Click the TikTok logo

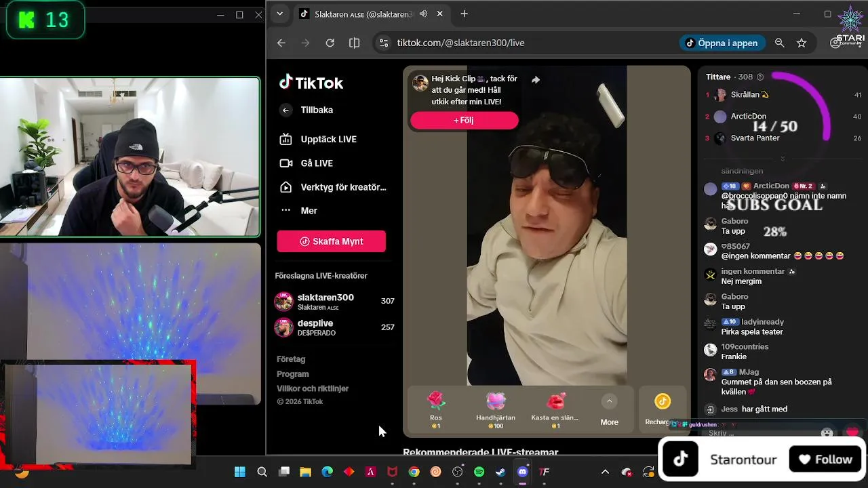(311, 83)
